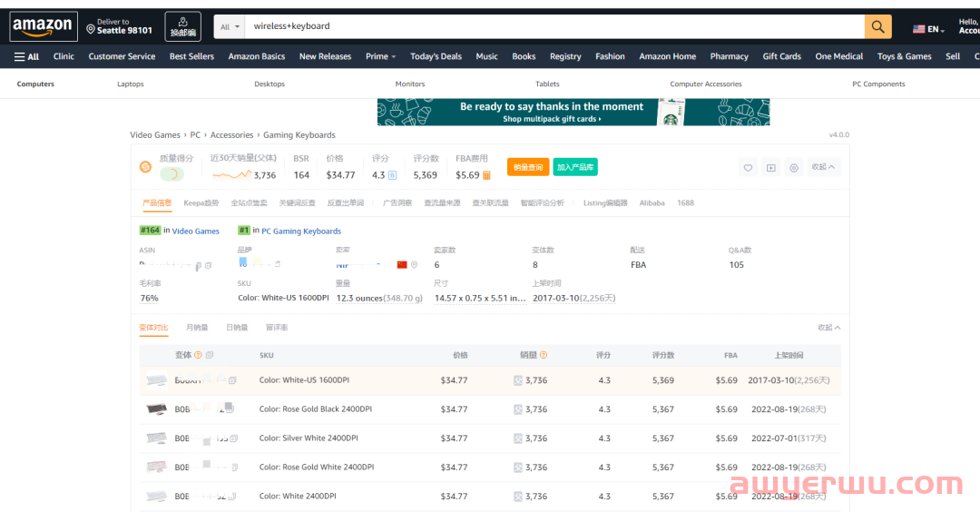Click the orange 销量查询 button

click(527, 167)
